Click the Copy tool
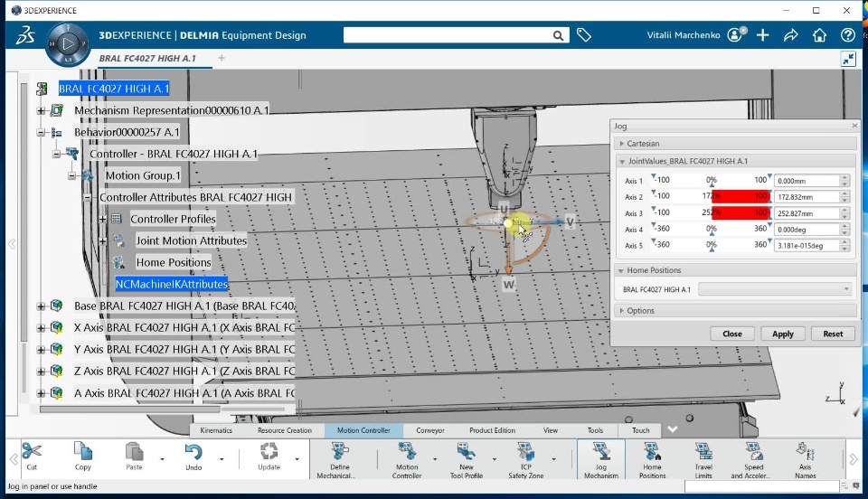Screen dimensions: 868x499 (83, 457)
